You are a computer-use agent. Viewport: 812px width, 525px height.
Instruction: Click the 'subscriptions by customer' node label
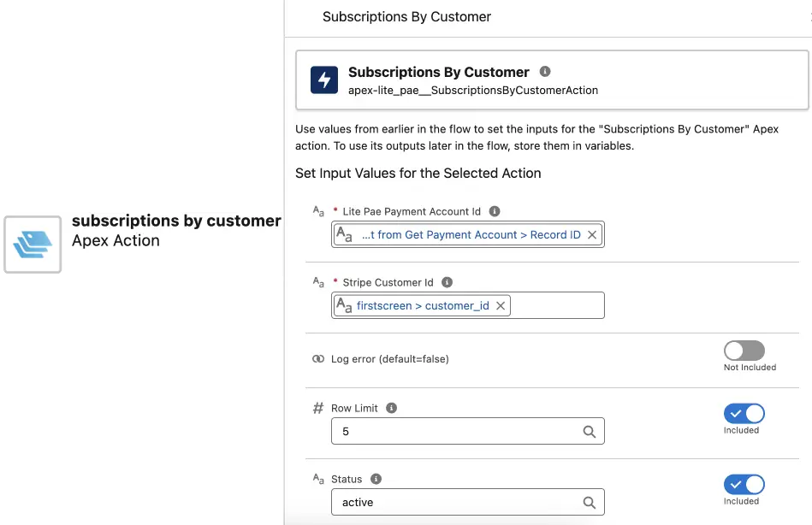pyautogui.click(x=176, y=221)
